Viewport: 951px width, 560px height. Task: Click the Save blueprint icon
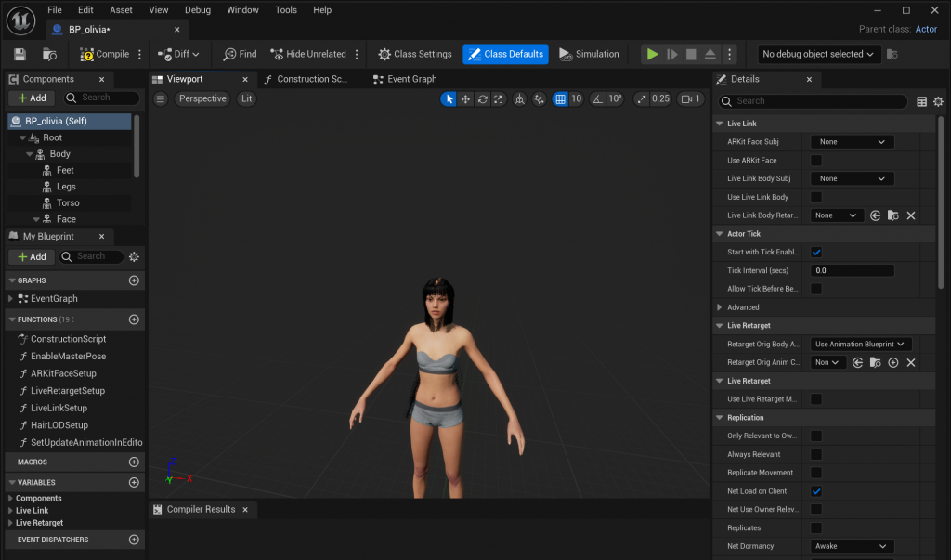pyautogui.click(x=20, y=55)
